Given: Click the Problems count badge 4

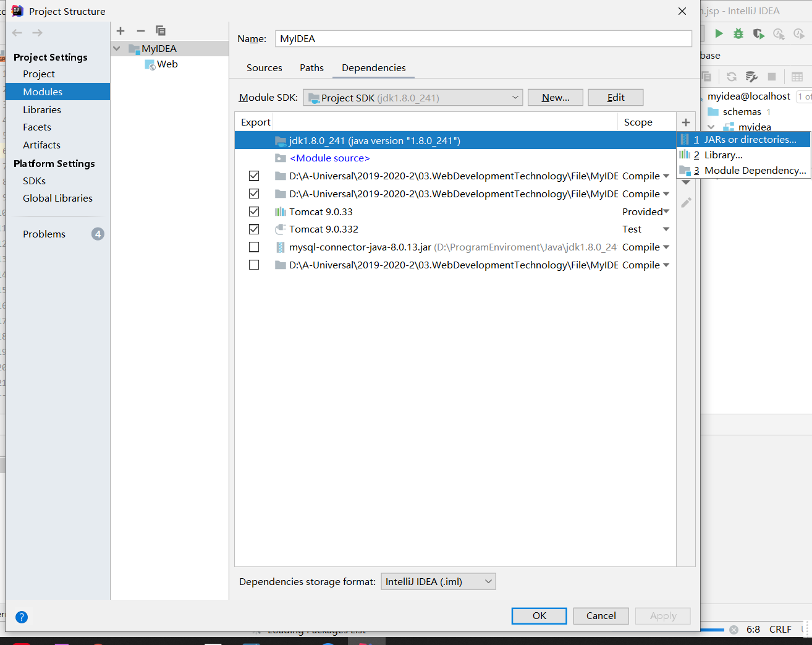Looking at the screenshot, I should pos(98,234).
